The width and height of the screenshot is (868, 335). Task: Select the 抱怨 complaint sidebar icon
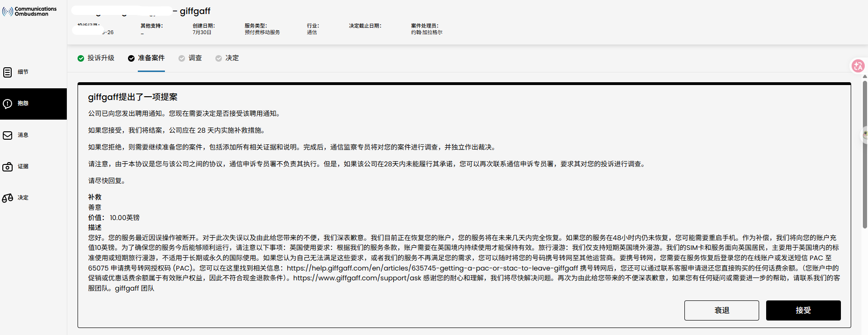(x=7, y=104)
